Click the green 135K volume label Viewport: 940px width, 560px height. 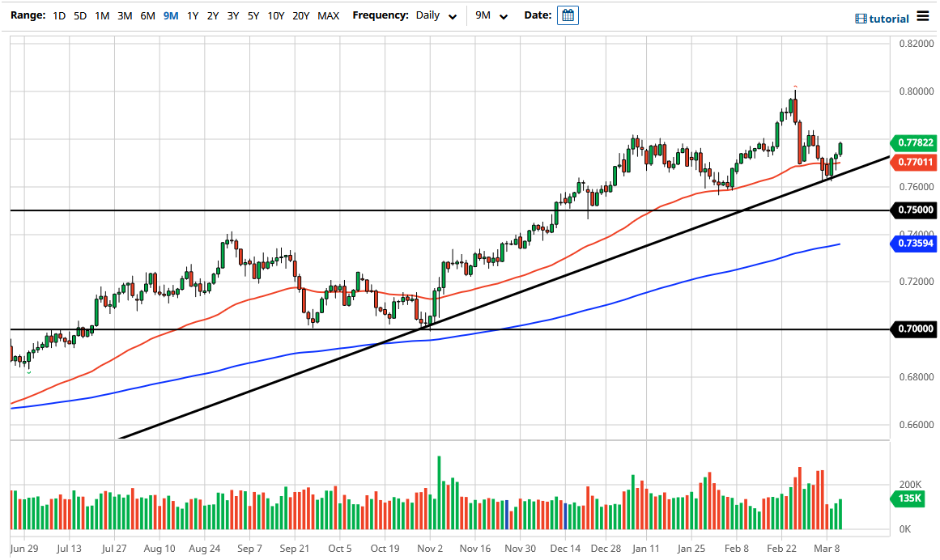click(x=908, y=499)
